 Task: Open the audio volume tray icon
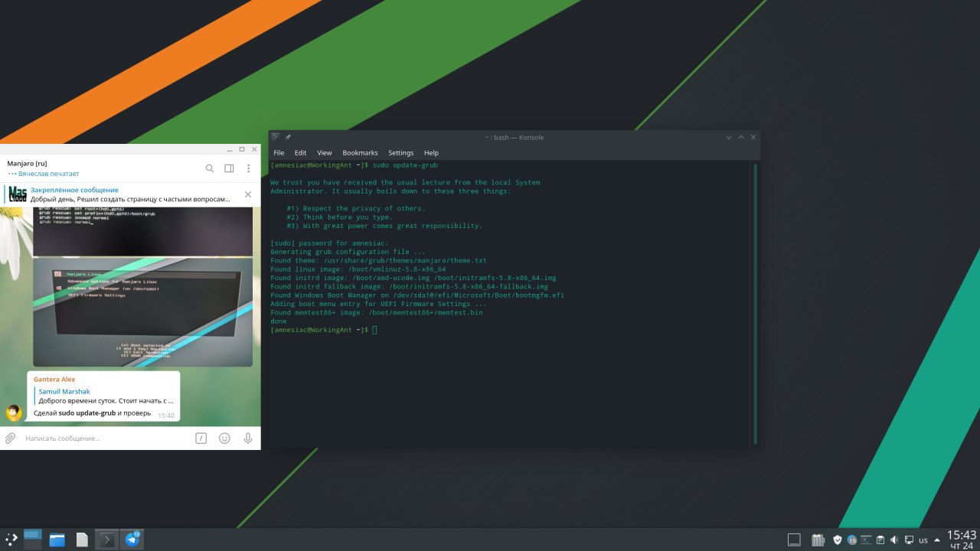tap(894, 540)
